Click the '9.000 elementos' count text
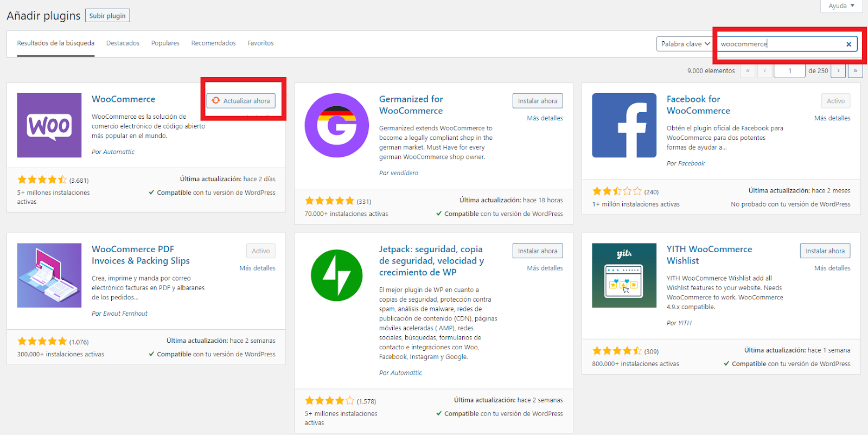The width and height of the screenshot is (868, 435). (711, 71)
